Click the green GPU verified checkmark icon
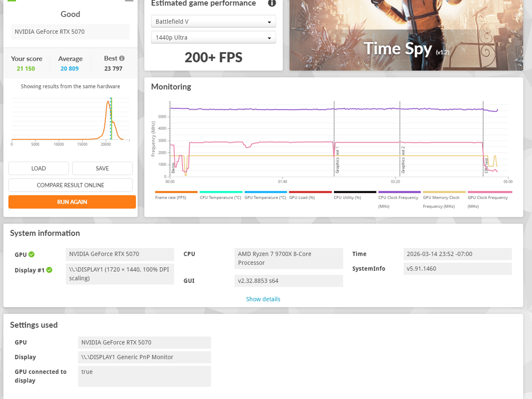Screen dimensions: 532x399 coord(31,254)
